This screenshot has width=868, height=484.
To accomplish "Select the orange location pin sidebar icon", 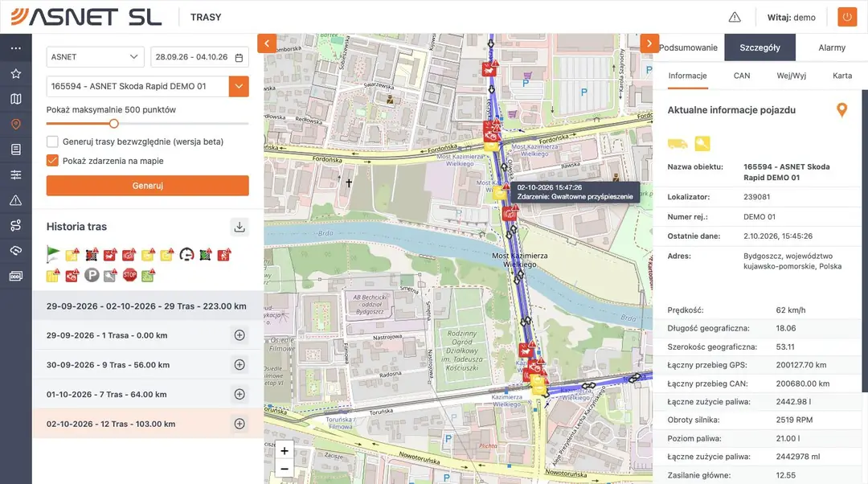I will [15, 124].
